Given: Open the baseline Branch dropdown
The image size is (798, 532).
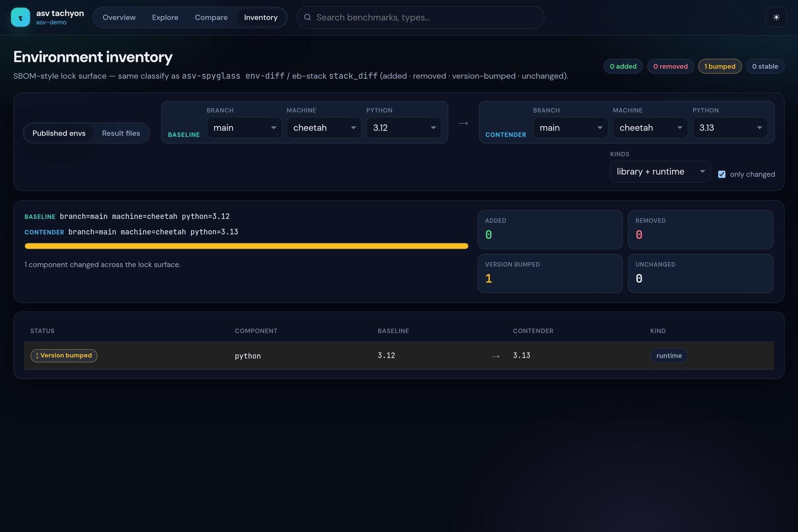Looking at the screenshot, I should 244,128.
